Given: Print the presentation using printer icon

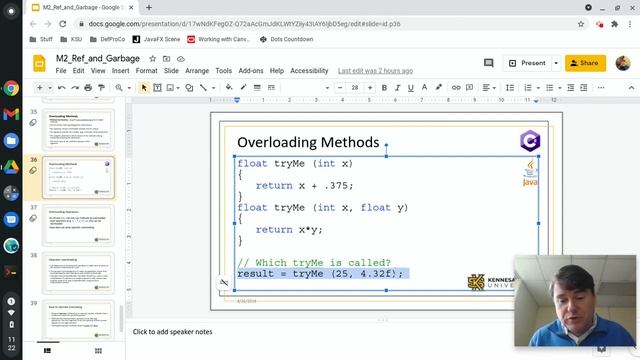Looking at the screenshot, I should click(x=88, y=88).
